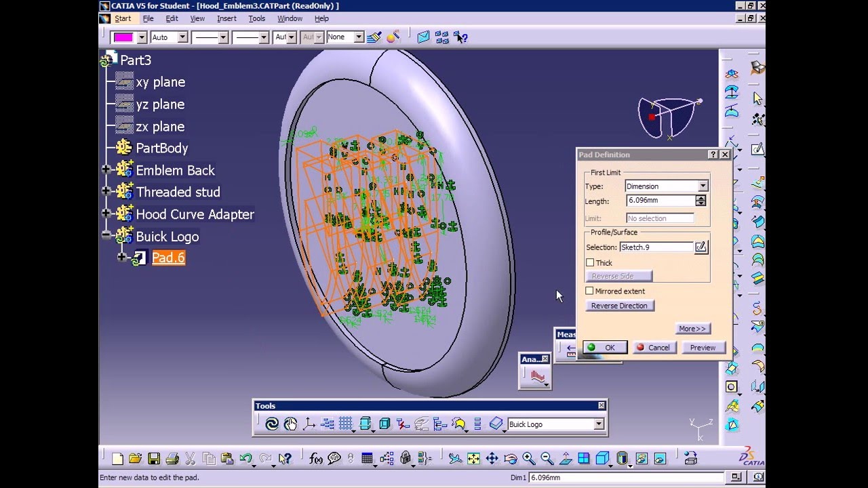Open the Insert menu
The width and height of the screenshot is (868, 488).
(x=226, y=19)
